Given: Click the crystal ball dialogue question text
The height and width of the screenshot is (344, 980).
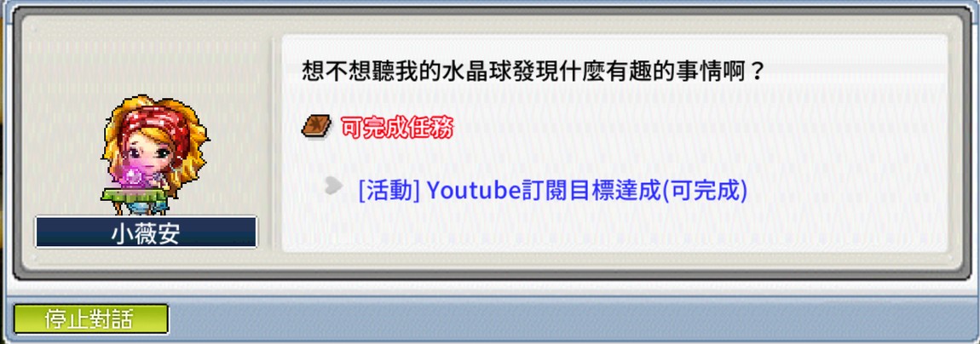Looking at the screenshot, I should [533, 72].
